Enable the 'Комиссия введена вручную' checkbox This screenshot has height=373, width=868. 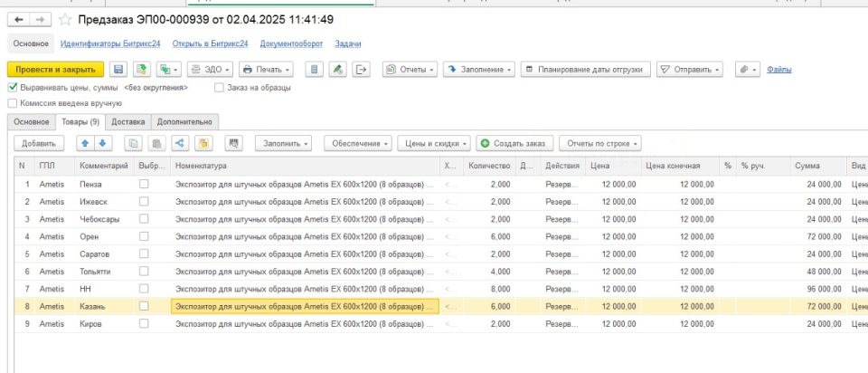tap(13, 103)
